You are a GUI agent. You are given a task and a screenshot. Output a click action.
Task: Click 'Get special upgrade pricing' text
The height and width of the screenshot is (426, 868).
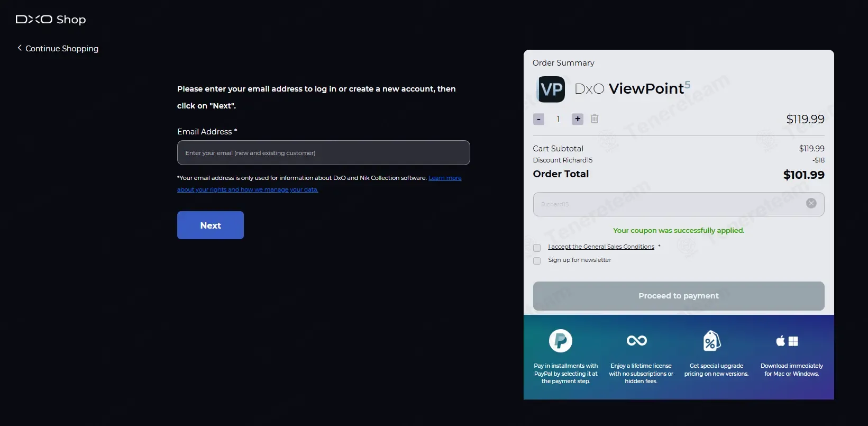point(716,370)
